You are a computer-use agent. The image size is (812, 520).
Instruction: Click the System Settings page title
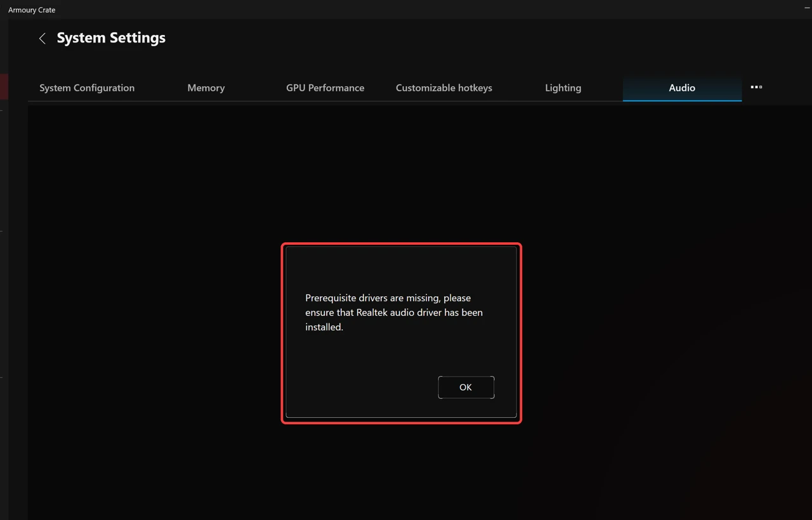point(111,38)
